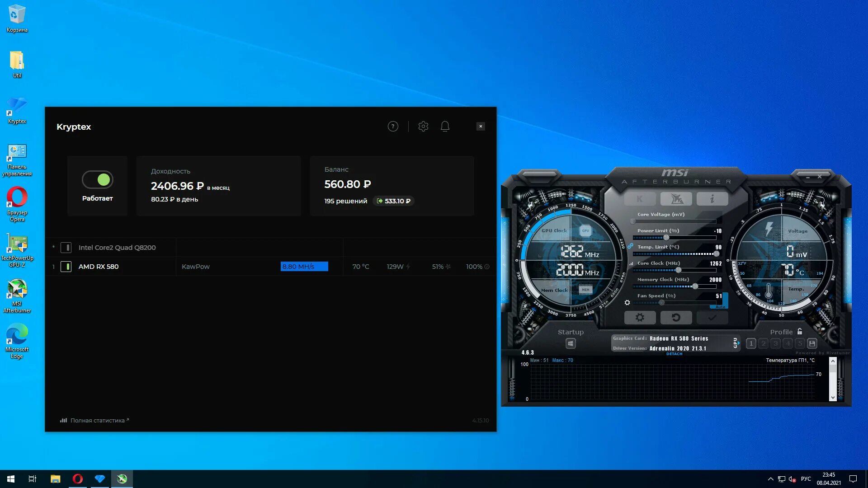This screenshot has height=488, width=868.
Task: Click the 100% intensity indicator for RX 580
Action: pos(477,267)
